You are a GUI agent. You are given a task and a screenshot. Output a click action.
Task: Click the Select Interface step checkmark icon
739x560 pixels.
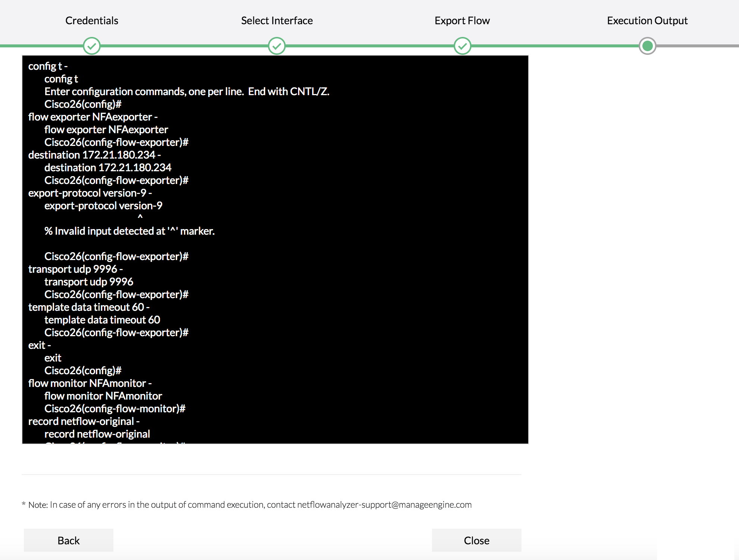pyautogui.click(x=277, y=46)
